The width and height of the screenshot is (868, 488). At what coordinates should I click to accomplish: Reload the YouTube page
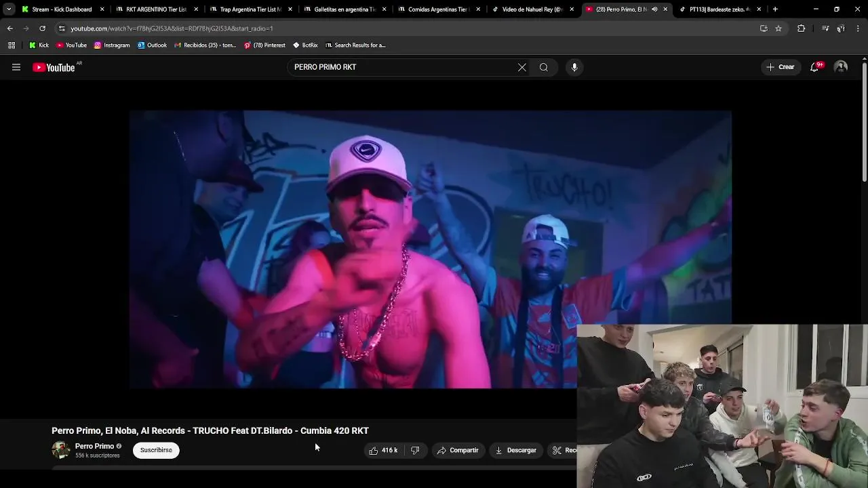click(x=42, y=28)
